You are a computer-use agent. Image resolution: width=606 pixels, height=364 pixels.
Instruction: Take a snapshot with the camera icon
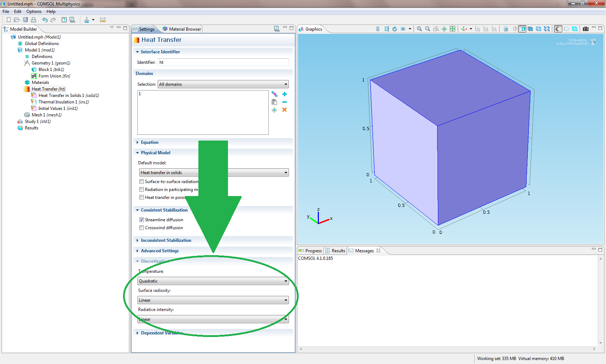(586, 29)
